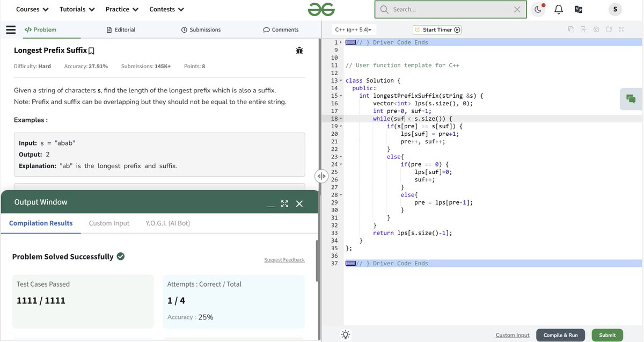
Task: Click the 'Points: 8' label
Action: click(x=194, y=67)
